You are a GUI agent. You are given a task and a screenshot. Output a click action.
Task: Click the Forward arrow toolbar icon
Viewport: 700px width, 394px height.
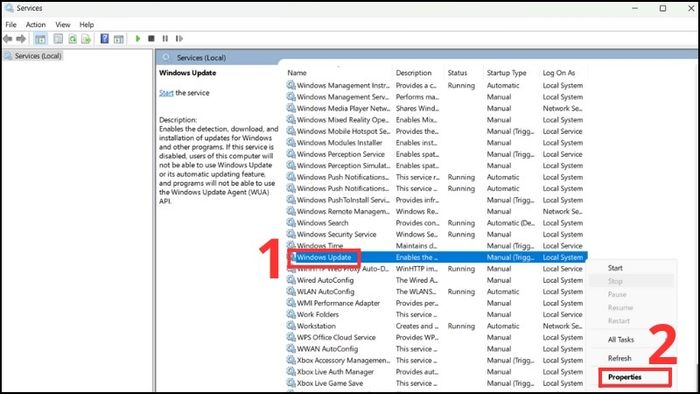[x=21, y=39]
